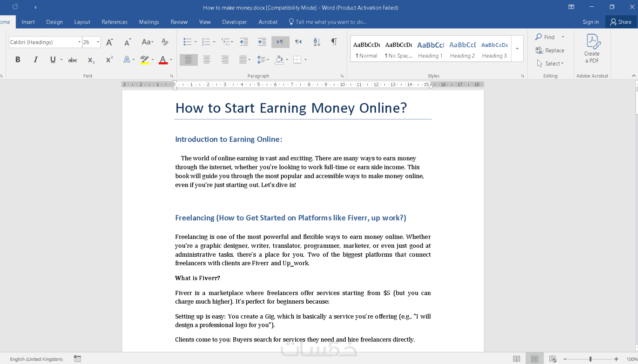The image size is (638, 364).
Task: Adjust the zoom slider handle
Action: click(590, 359)
